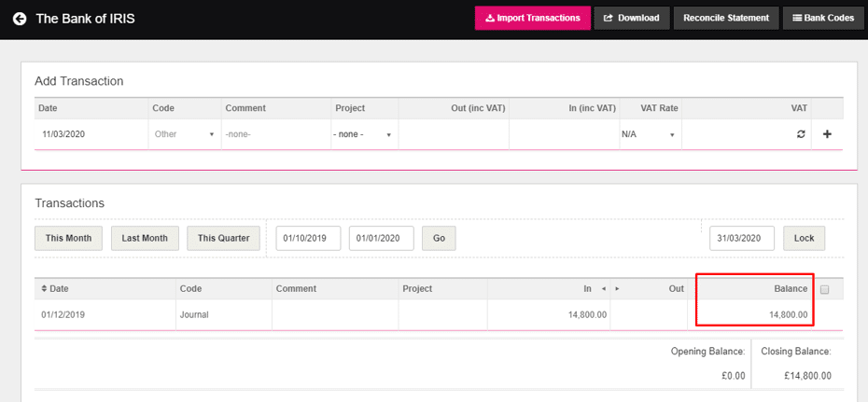Open Reconcile Statement

pos(726,18)
